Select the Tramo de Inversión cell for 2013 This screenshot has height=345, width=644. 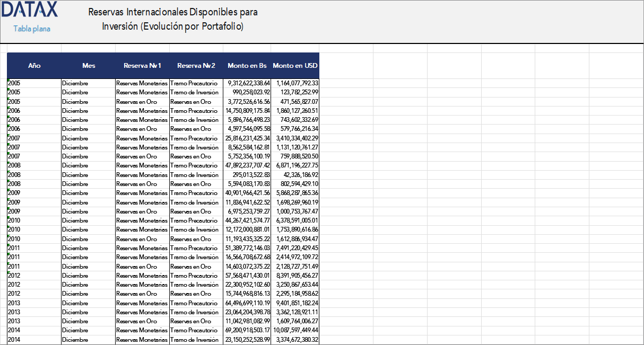[196, 312]
